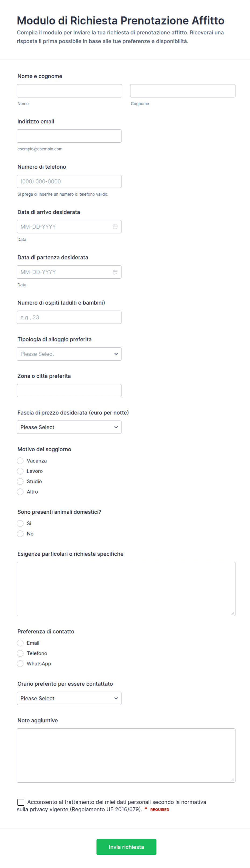Click the Esigenze particolari text area
250x868 pixels.
126,589
